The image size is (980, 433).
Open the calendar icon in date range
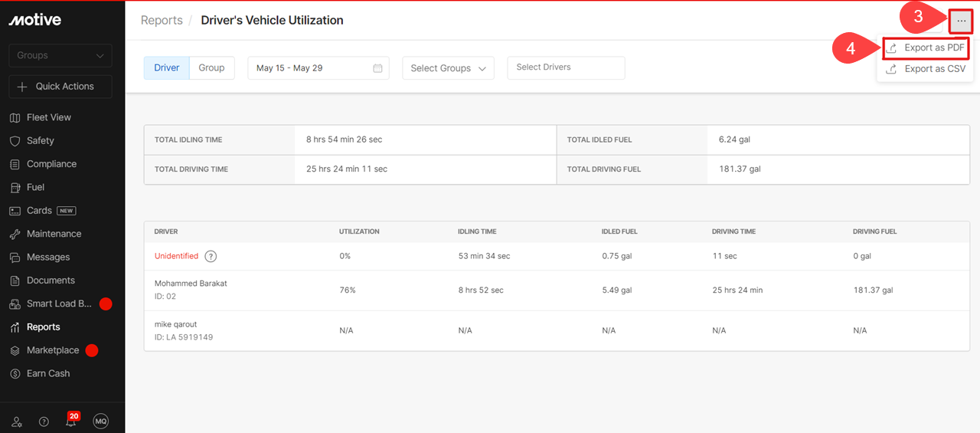click(x=377, y=68)
